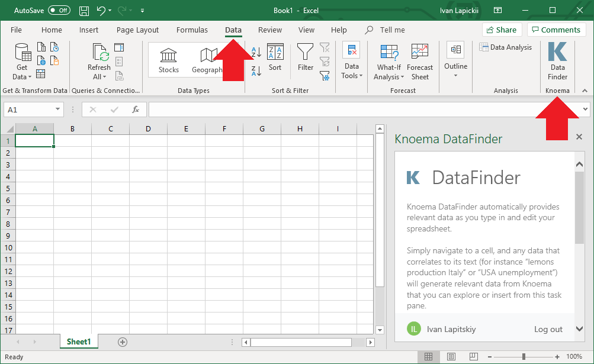Switch to Page Break Preview
The width and height of the screenshot is (594, 364).
(x=474, y=357)
